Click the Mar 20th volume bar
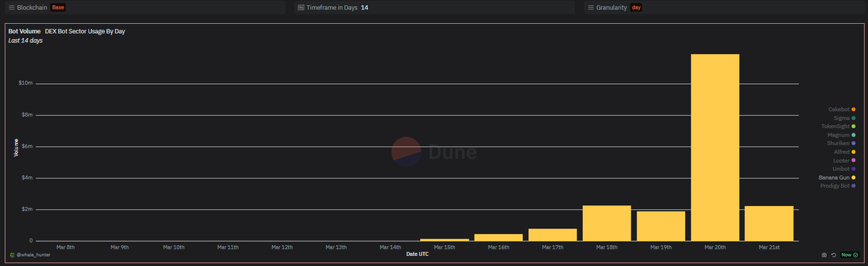 (715, 147)
